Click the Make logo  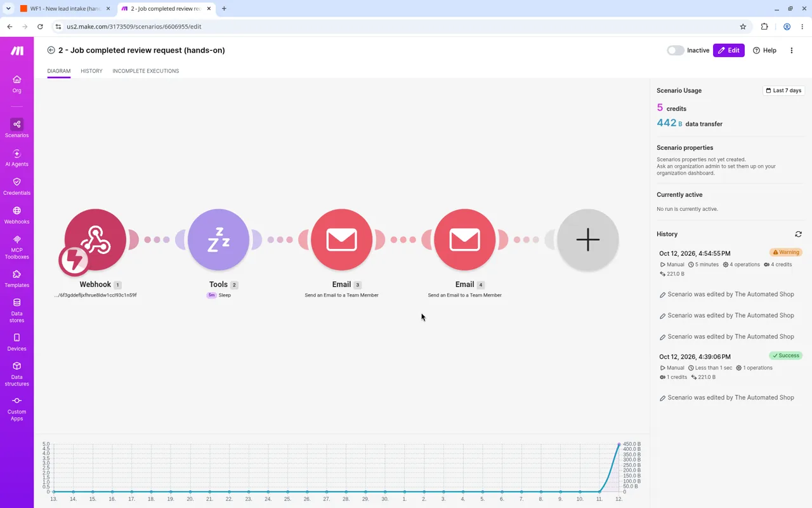tap(17, 51)
